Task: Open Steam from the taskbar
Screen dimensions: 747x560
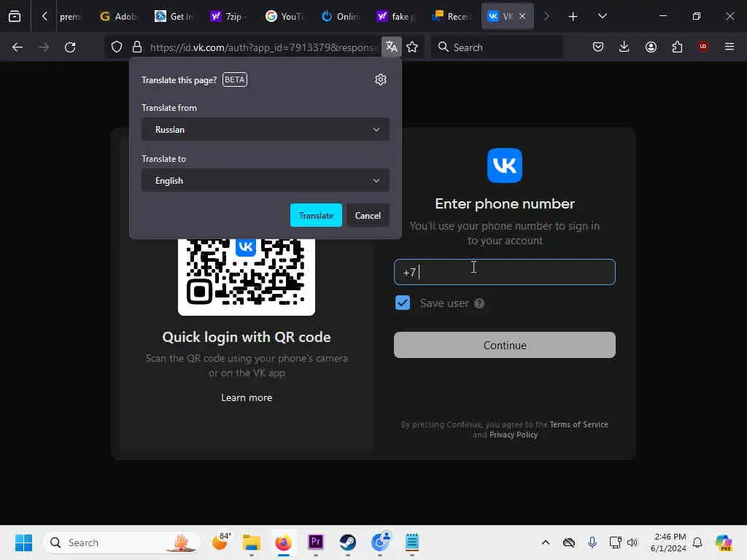Action: 348,542
